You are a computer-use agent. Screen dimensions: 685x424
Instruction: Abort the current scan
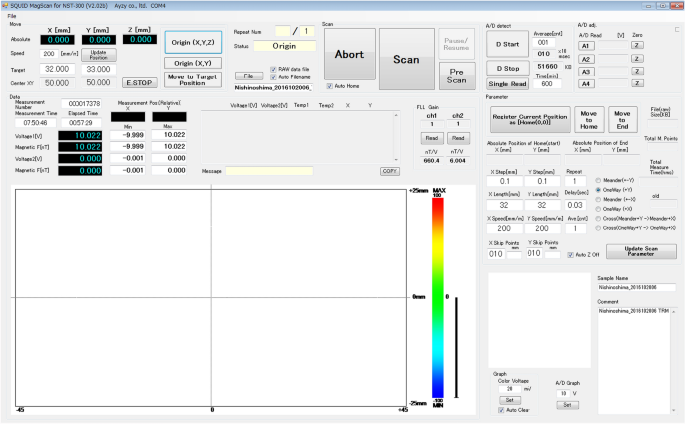click(349, 54)
